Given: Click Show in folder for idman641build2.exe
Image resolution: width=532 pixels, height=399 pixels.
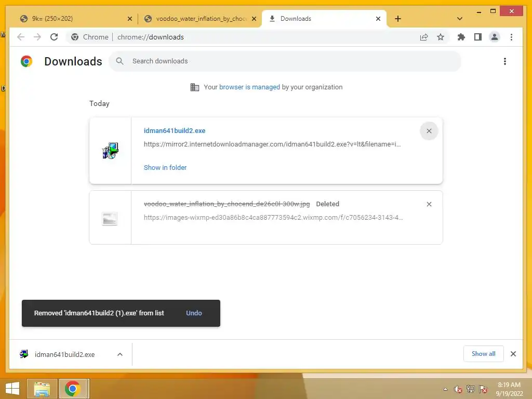Looking at the screenshot, I should pos(165,168).
